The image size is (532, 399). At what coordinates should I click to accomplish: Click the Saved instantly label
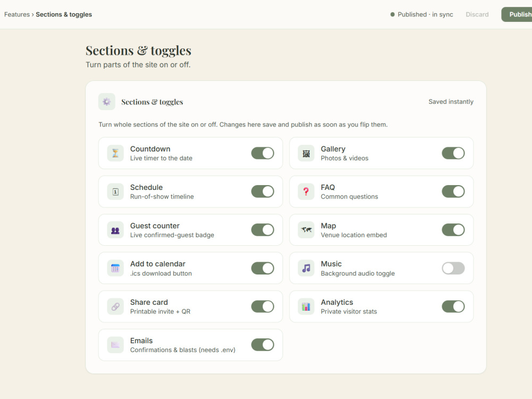point(451,102)
